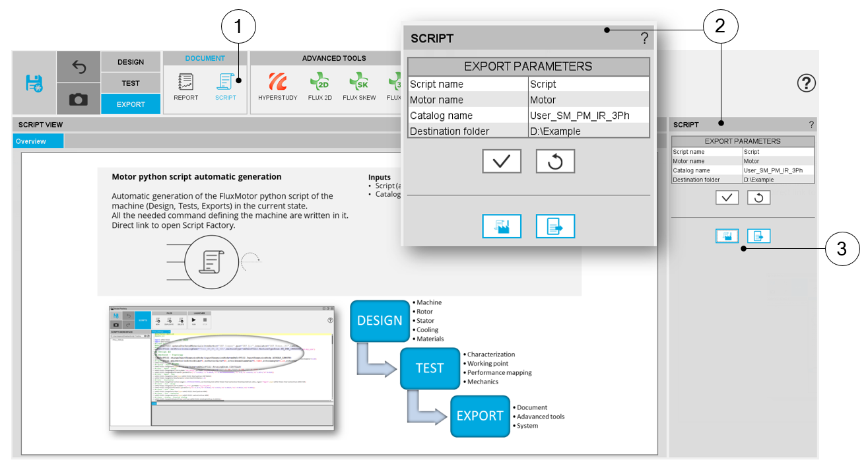Click small reset button in side panel
The image size is (868, 474).
[x=758, y=197]
